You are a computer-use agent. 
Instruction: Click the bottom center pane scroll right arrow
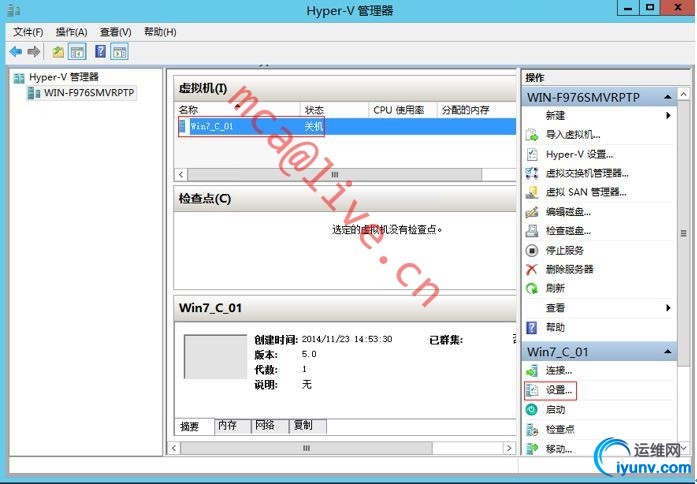point(509,448)
